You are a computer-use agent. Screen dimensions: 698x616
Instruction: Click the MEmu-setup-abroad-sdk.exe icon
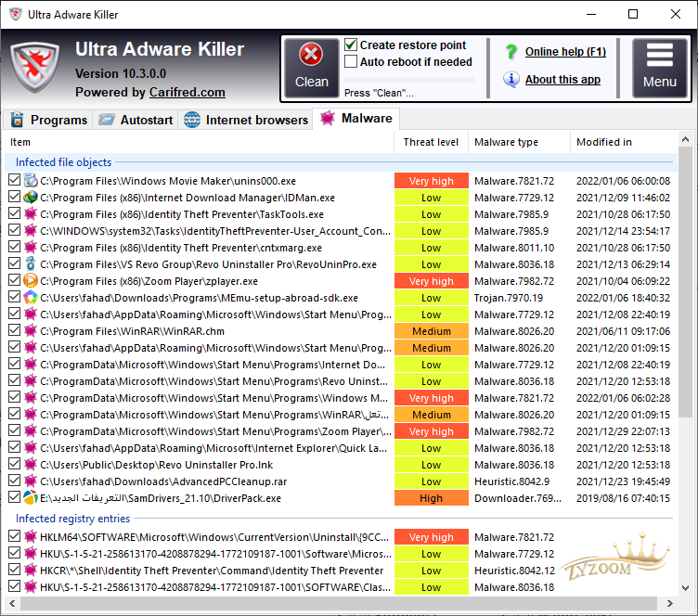pos(31,298)
